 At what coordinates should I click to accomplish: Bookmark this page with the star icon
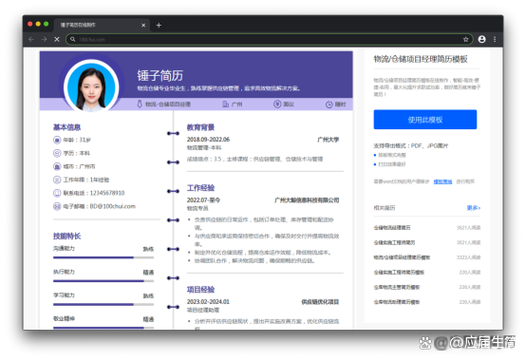coord(466,39)
